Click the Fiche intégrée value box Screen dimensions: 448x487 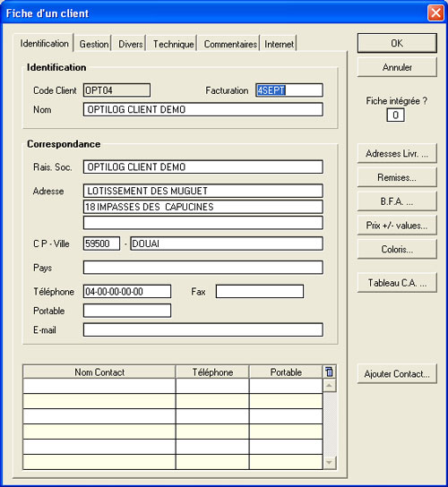(395, 115)
